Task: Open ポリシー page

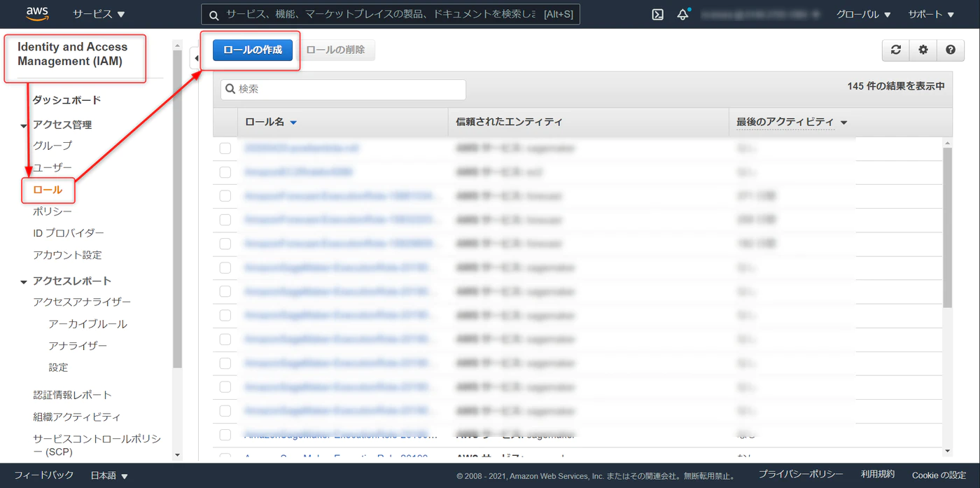Action: tap(52, 211)
